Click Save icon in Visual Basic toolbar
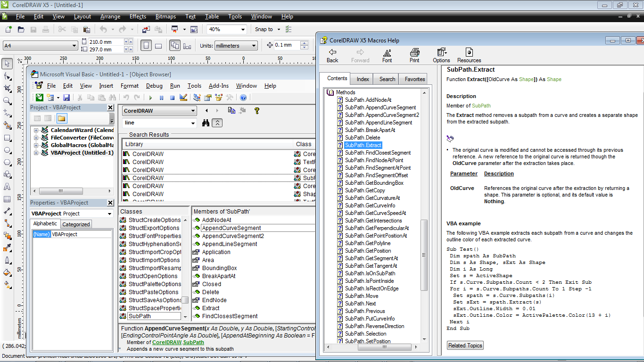The width and height of the screenshot is (644, 362). click(66, 98)
